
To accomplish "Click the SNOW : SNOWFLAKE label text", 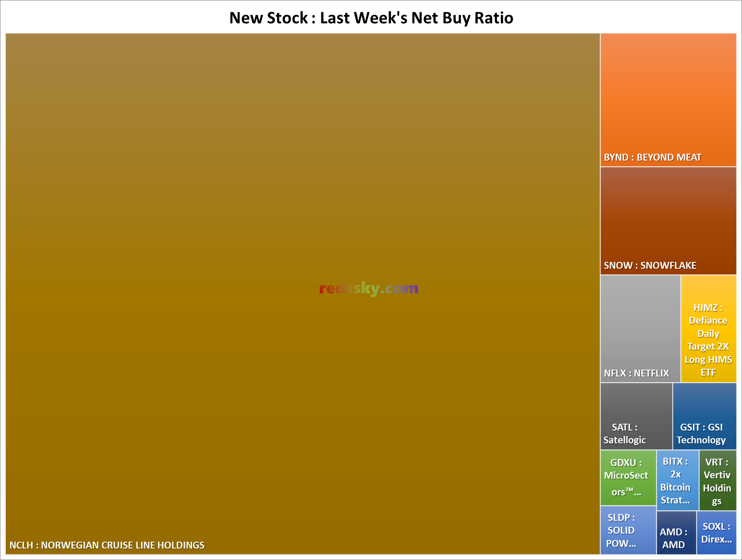I will coord(650,265).
